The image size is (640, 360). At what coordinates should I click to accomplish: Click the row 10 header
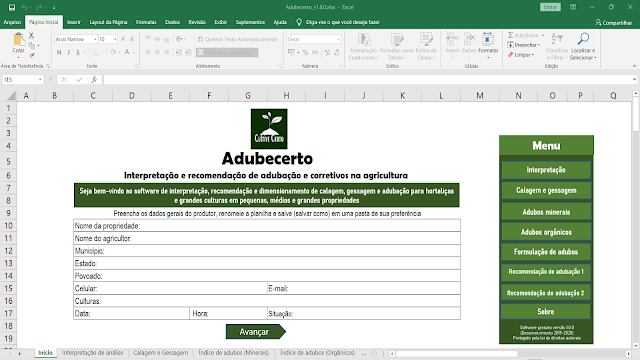[x=8, y=226]
